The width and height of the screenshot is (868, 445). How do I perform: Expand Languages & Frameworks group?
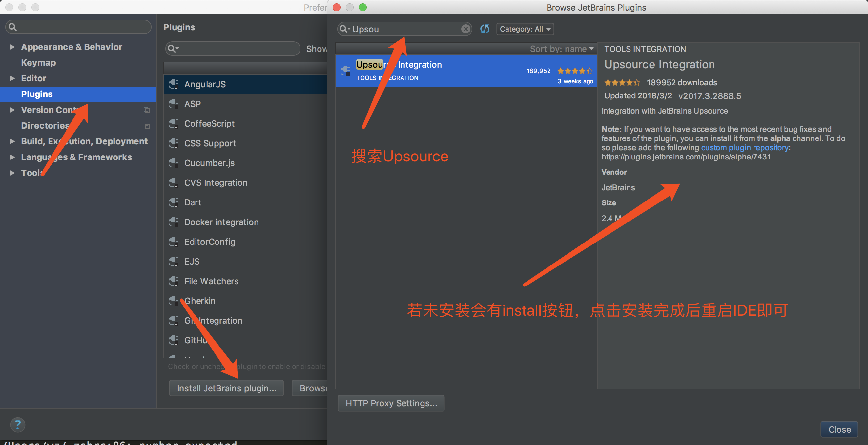point(12,157)
